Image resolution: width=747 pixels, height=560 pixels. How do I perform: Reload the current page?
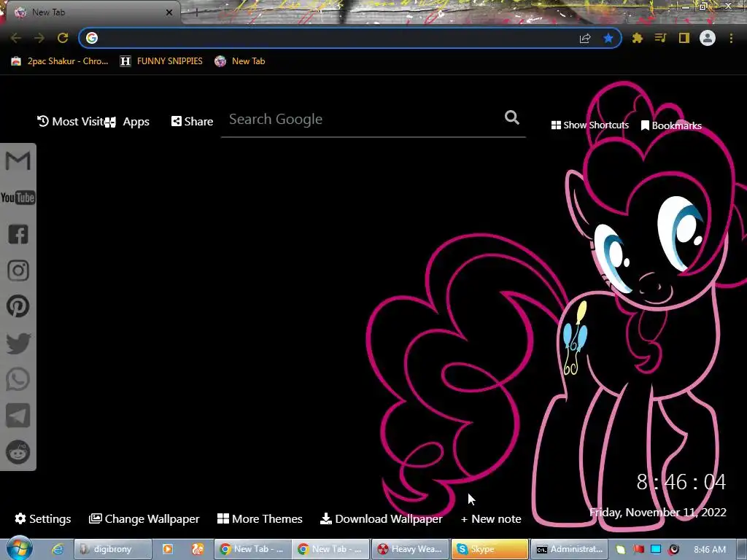click(63, 38)
